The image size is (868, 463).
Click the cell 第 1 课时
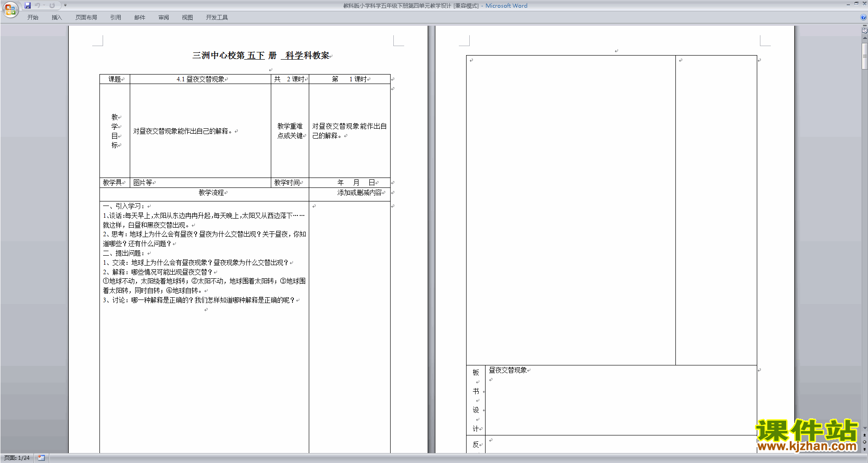click(349, 79)
